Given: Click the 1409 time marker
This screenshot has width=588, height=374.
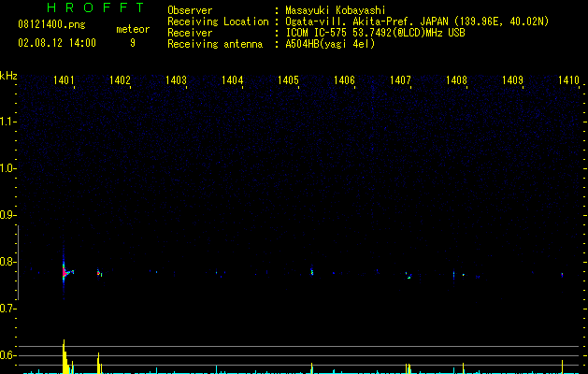Looking at the screenshot, I should 512,79.
